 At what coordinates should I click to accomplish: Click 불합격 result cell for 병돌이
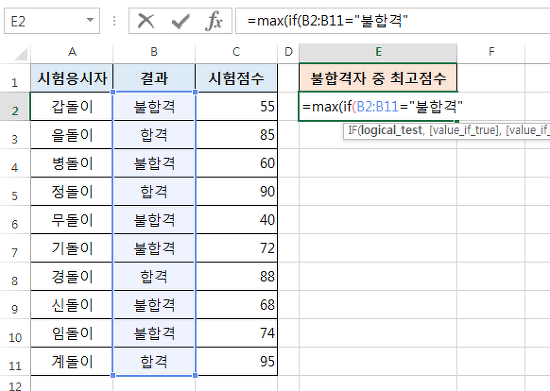(154, 163)
